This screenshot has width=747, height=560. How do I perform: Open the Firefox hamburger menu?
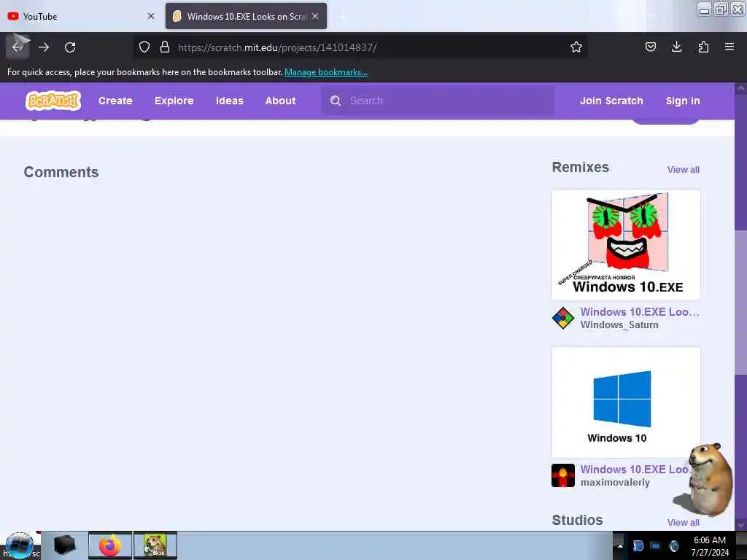[729, 47]
